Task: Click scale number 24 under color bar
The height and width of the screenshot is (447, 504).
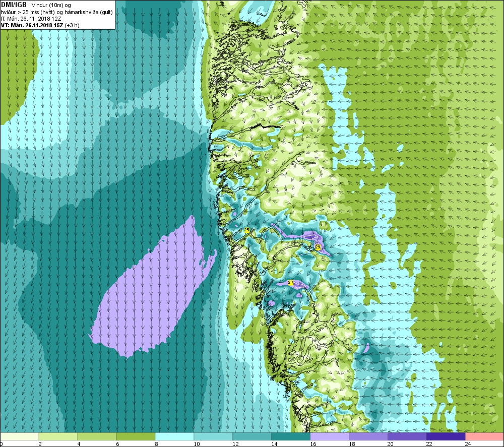Action: 468,444
